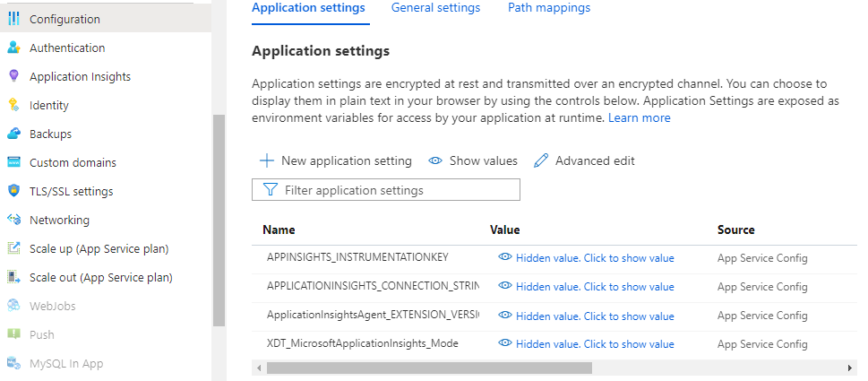Image resolution: width=868 pixels, height=381 pixels.
Task: Select Scale out (App Service plan) item
Action: 100,278
